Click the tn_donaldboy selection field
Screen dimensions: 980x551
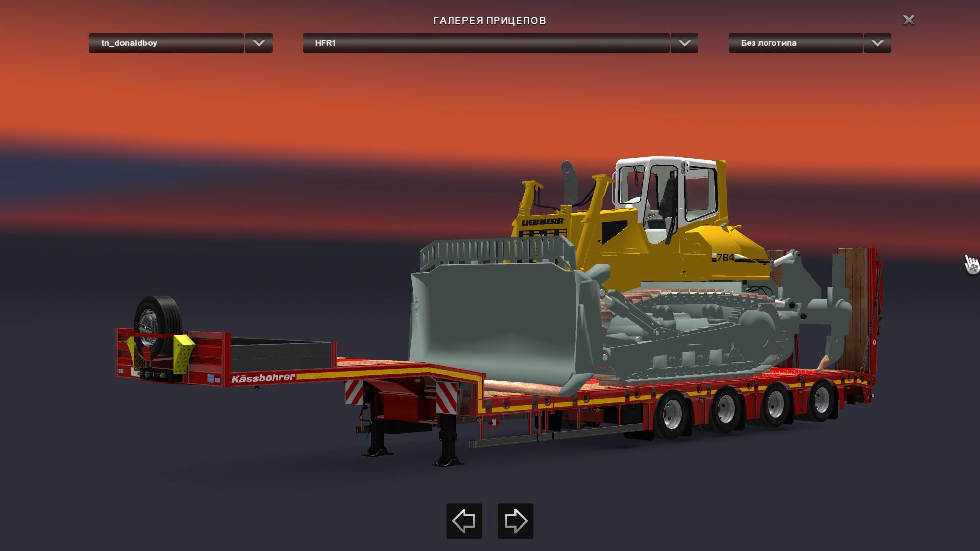[x=166, y=43]
